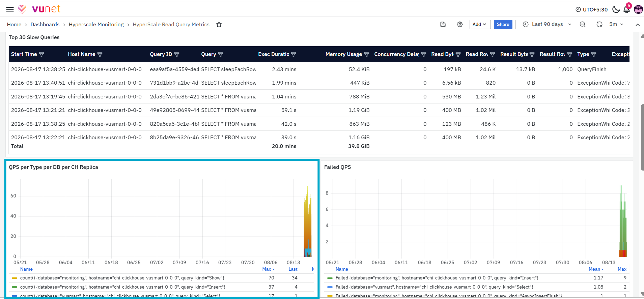Go to Dashboards breadcrumb

45,24
